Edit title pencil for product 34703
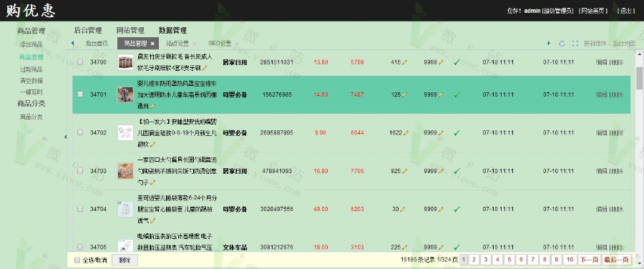Screen dimensions: 644x269 153,182
